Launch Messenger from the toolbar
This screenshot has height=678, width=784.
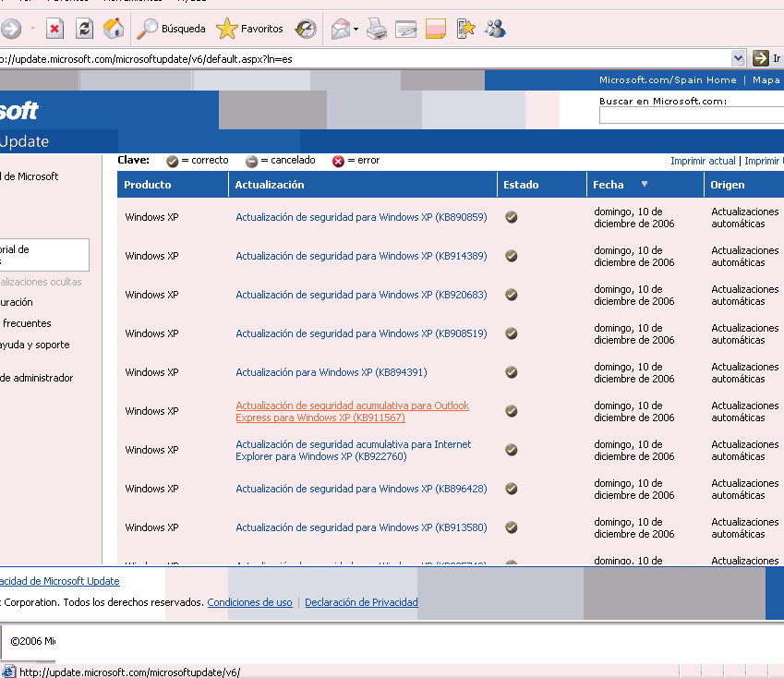(x=495, y=29)
